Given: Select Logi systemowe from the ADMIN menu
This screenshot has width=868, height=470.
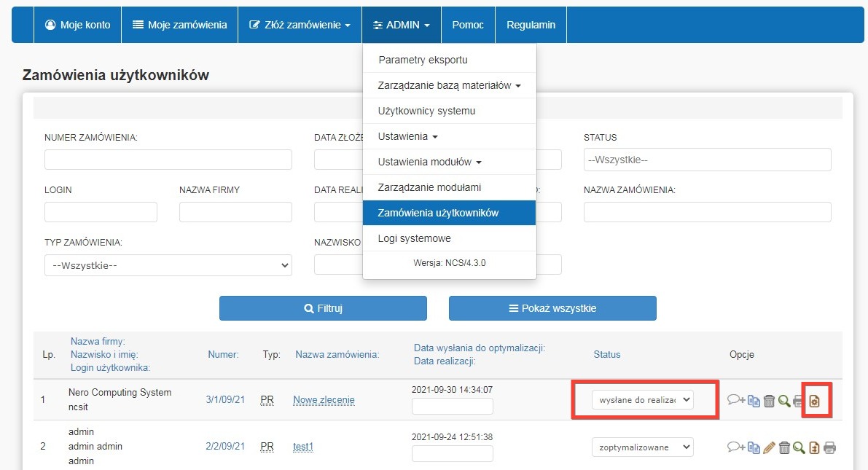Looking at the screenshot, I should pos(414,238).
